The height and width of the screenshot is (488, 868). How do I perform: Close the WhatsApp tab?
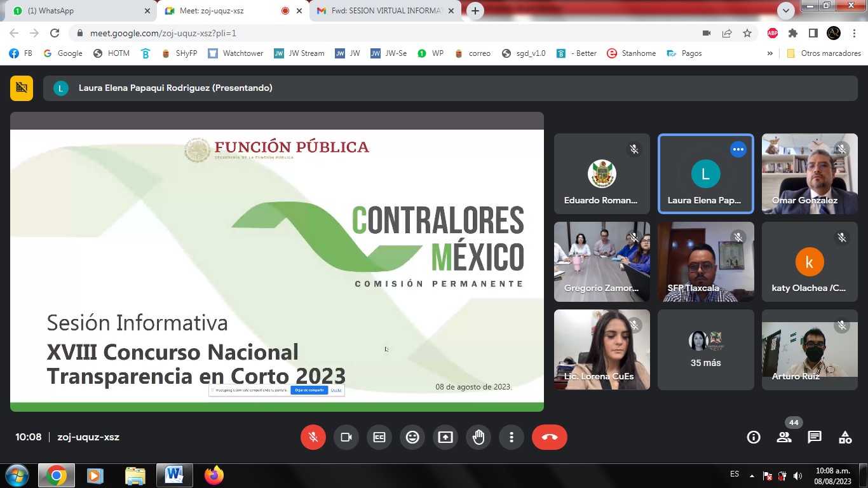(x=147, y=11)
